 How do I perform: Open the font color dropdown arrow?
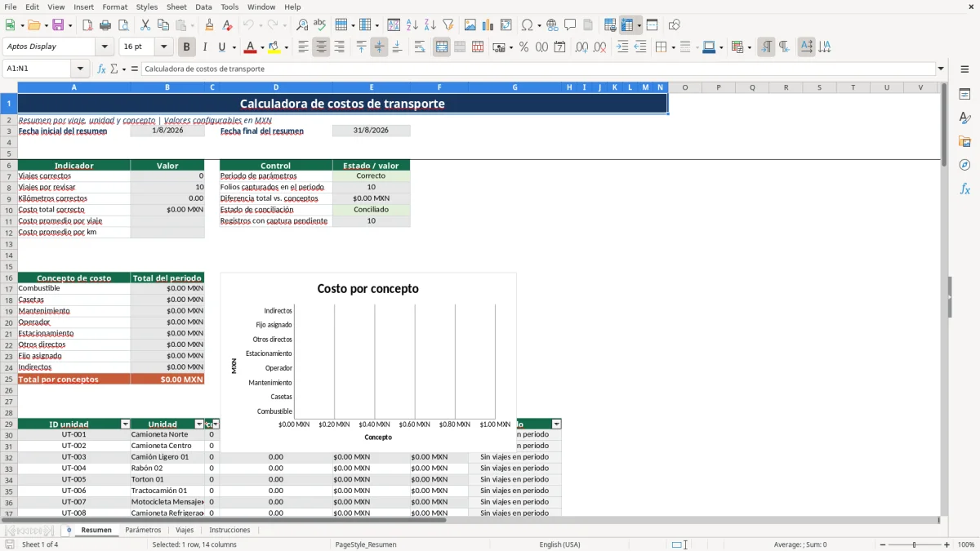(x=262, y=47)
